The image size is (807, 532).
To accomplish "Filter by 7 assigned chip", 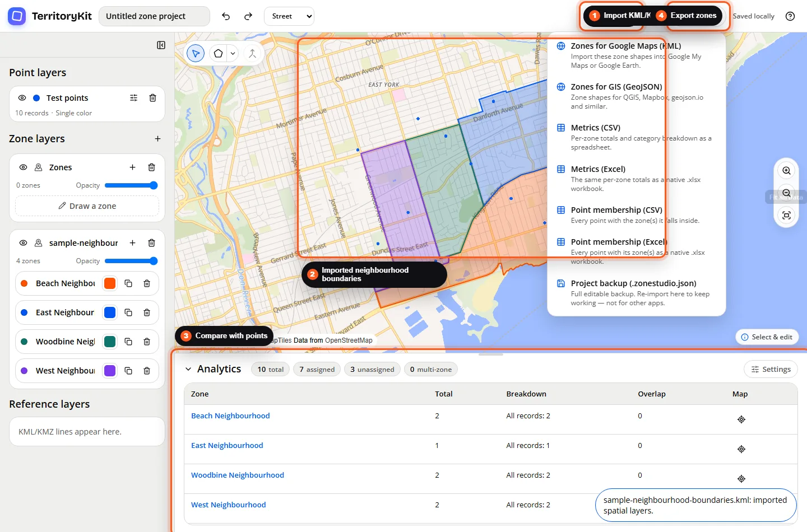I will pyautogui.click(x=317, y=369).
